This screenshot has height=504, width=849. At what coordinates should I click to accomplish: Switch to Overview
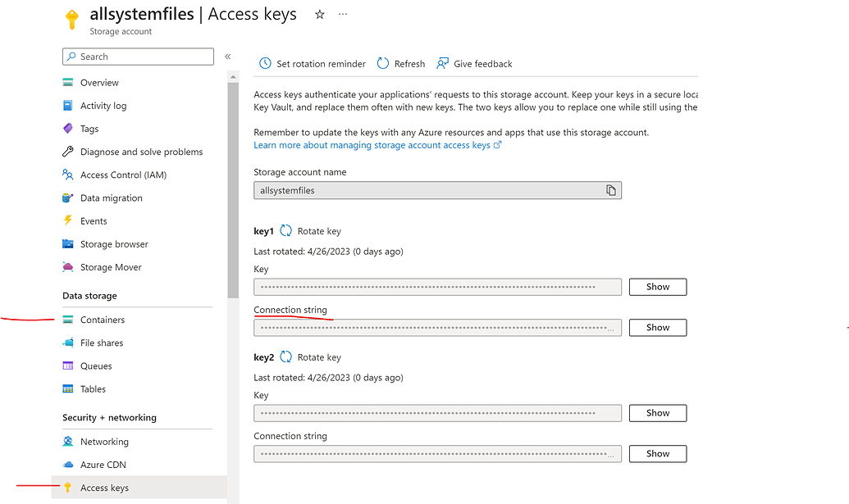(98, 82)
